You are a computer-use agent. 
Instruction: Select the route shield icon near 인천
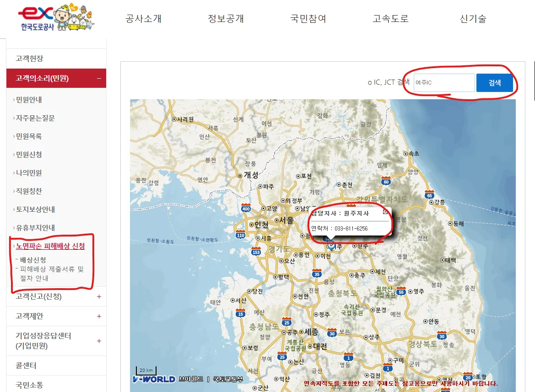[240, 235]
